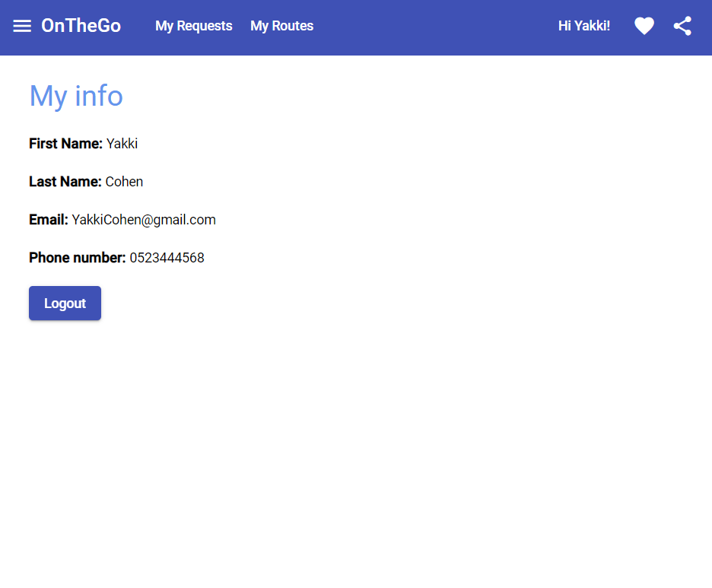Open the hamburger navigation menu
Screen dimensions: 712x588
tap(22, 26)
